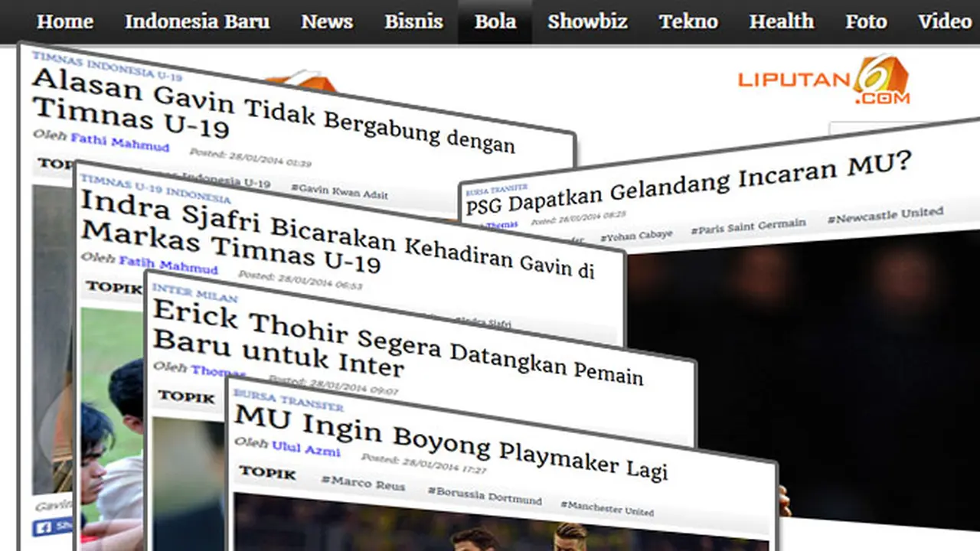Open the #Manchester United topic tag
980x551 pixels.
tap(606, 507)
